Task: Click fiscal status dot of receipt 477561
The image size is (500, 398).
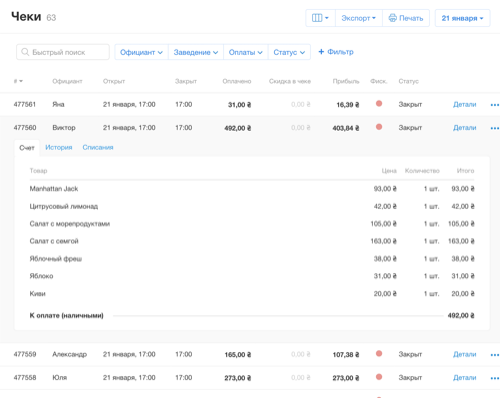Action: click(379, 104)
